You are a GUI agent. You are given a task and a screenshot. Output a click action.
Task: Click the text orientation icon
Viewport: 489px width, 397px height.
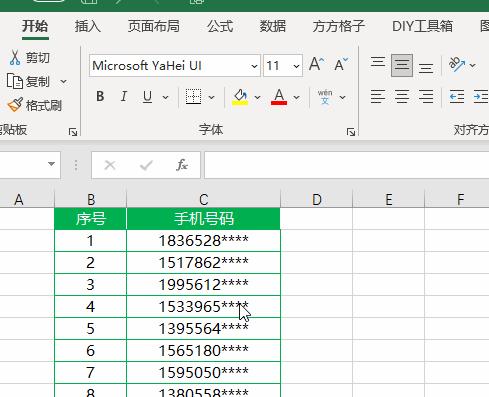457,64
